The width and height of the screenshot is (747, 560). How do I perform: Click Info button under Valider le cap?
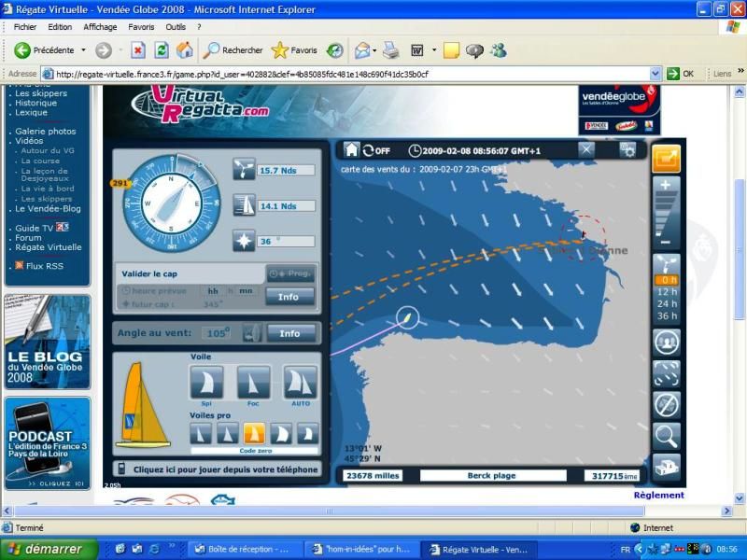tap(289, 297)
